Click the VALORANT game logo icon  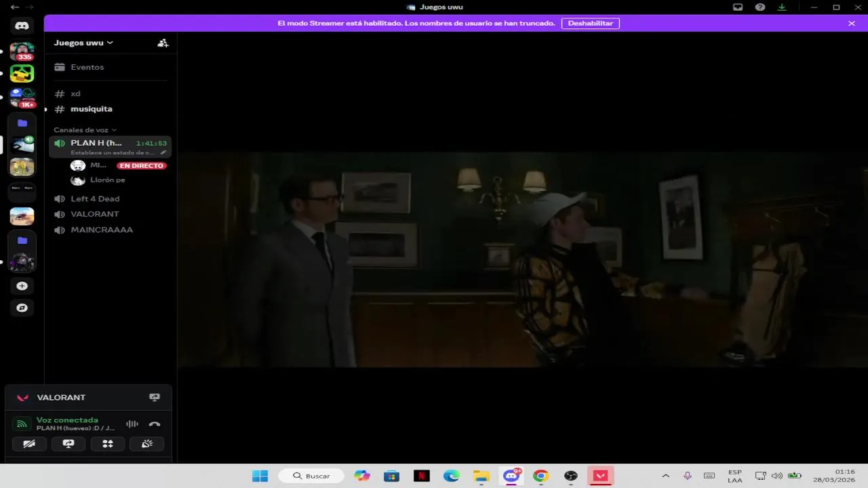(x=22, y=398)
